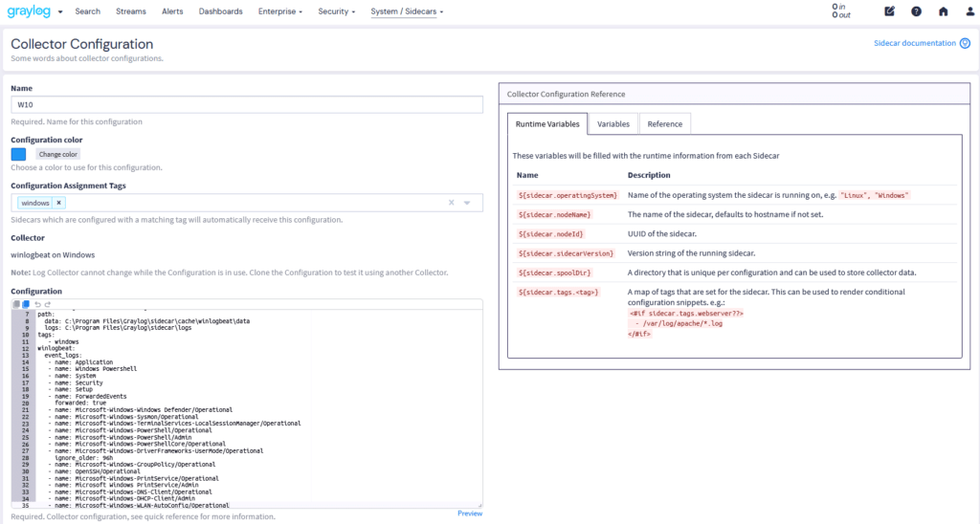Go to the home page icon

tap(944, 11)
